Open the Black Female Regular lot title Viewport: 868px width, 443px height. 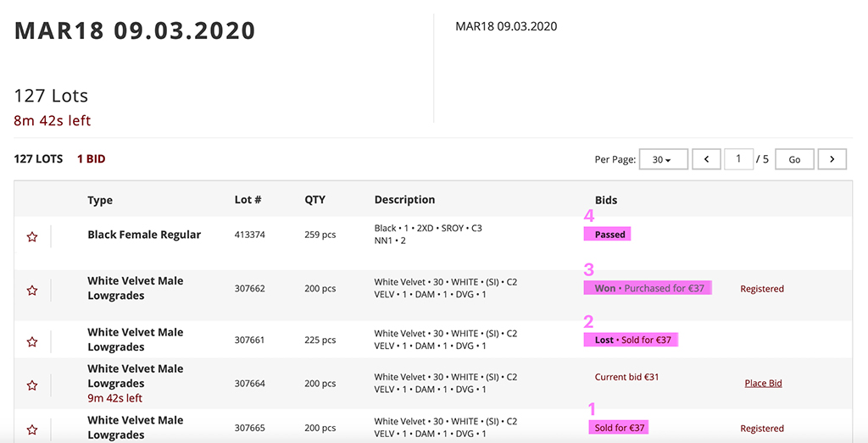(144, 235)
